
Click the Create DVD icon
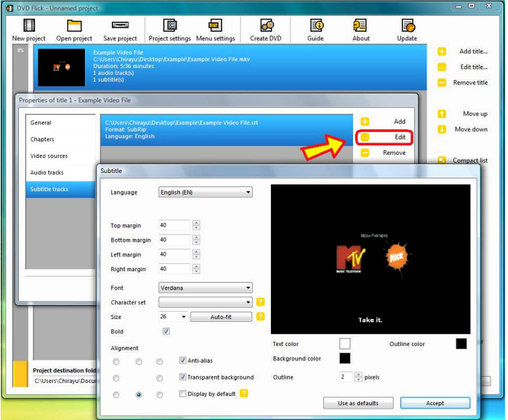[267, 25]
